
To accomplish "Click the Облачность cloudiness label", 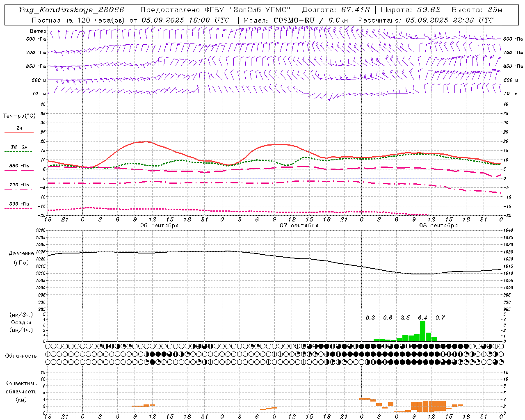I will click(21, 356).
